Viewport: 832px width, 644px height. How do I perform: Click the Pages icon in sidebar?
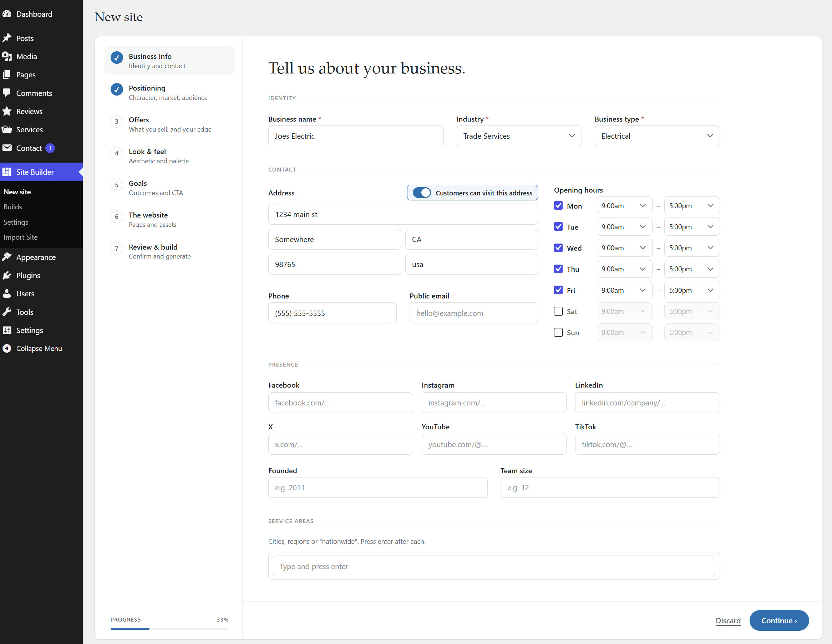click(7, 75)
